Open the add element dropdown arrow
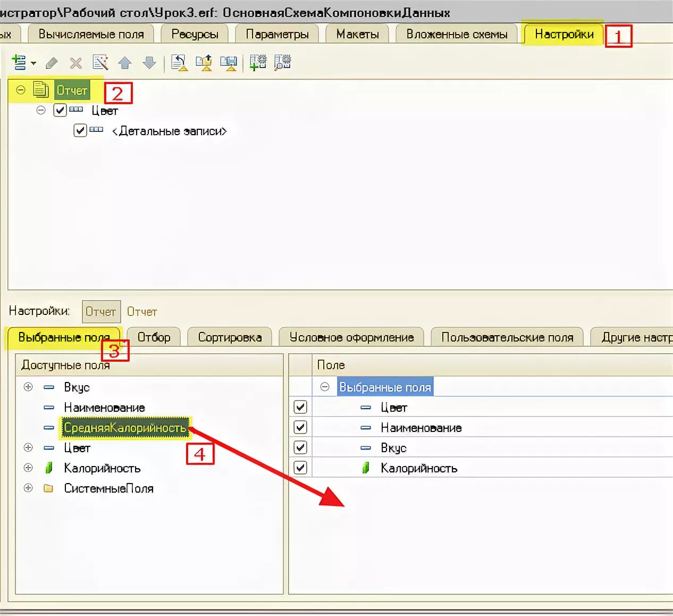The height and width of the screenshot is (616, 673). pyautogui.click(x=33, y=63)
